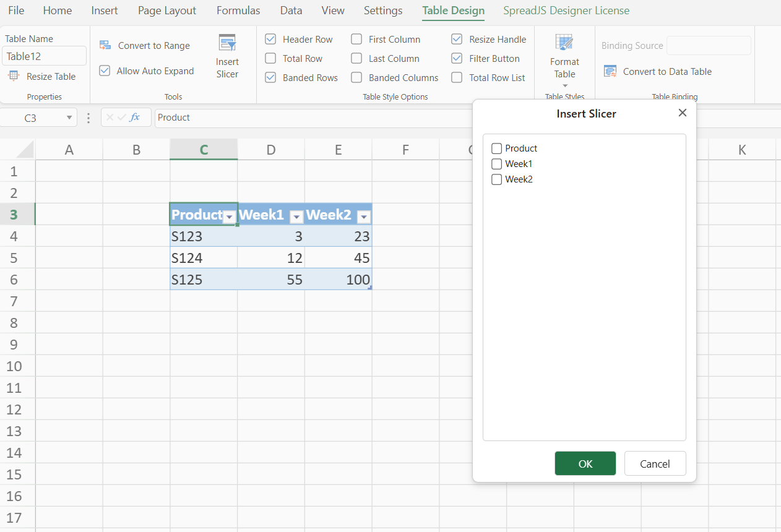Click the table resize handle corner below 100

[370, 288]
